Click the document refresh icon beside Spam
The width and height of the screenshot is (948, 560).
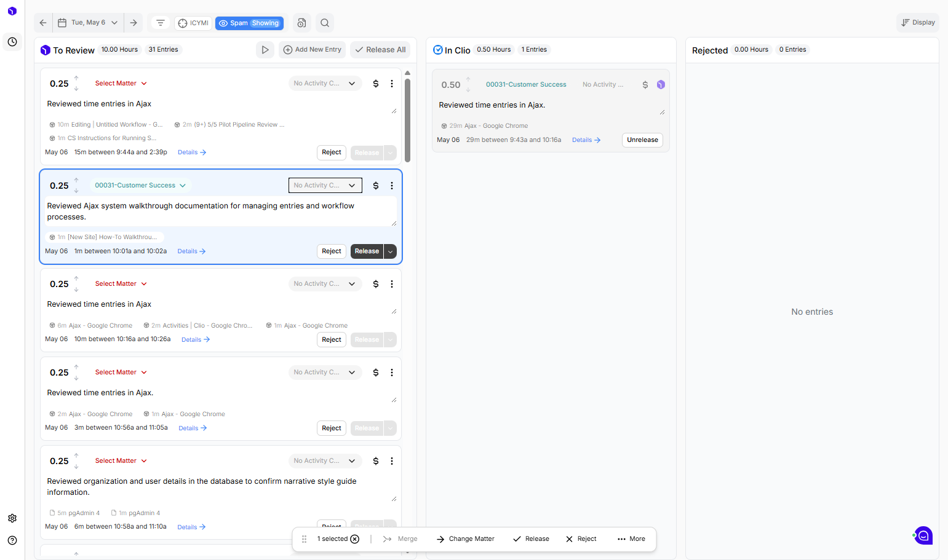[x=301, y=23]
